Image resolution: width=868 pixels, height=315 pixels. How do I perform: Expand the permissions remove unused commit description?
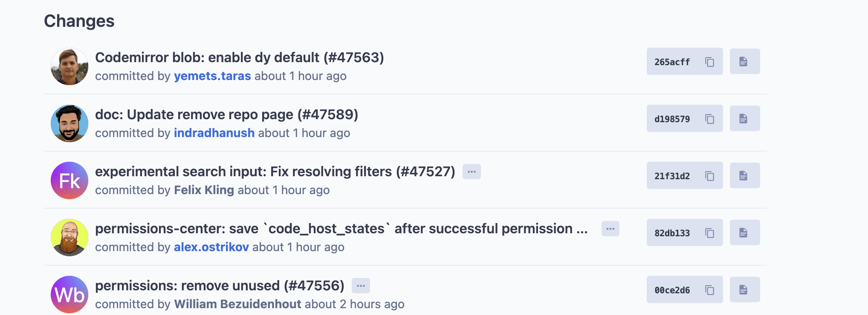(361, 286)
